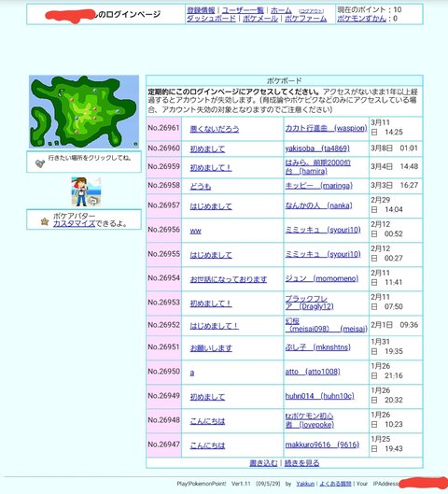Click the pointer icon beside 行きたい場所
The image size is (448, 494).
pyautogui.click(x=40, y=163)
